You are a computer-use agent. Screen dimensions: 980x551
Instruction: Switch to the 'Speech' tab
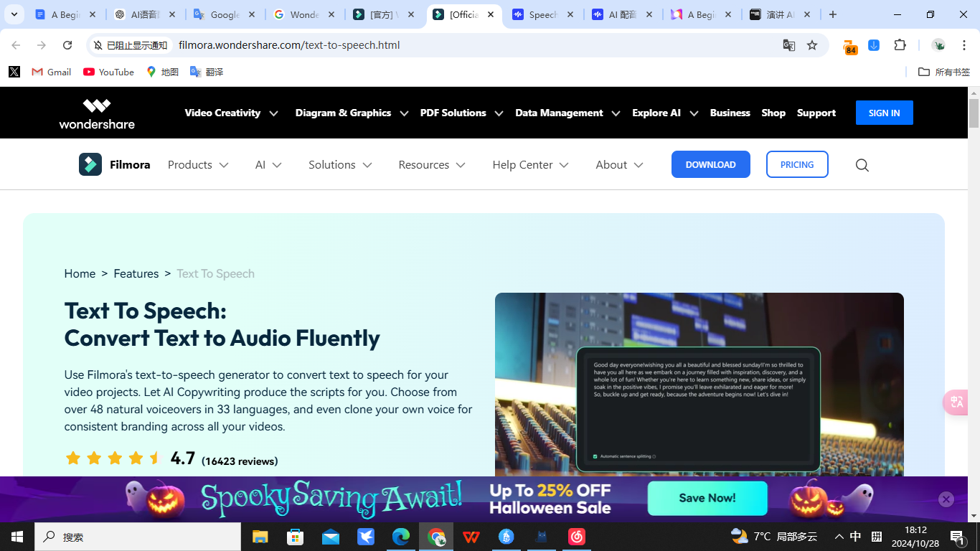pos(543,15)
